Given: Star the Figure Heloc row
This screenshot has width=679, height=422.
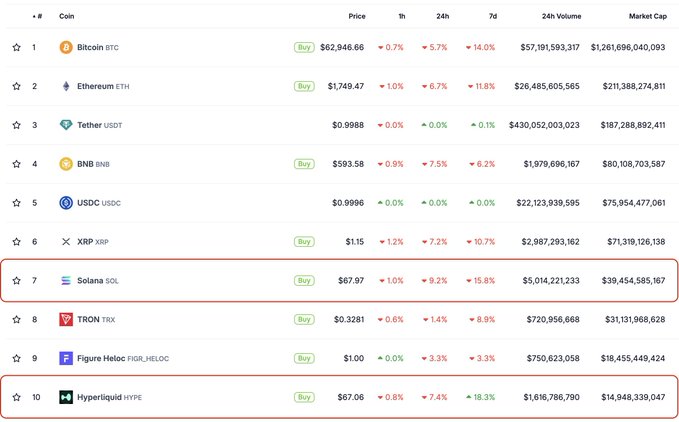Looking at the screenshot, I should tap(16, 358).
